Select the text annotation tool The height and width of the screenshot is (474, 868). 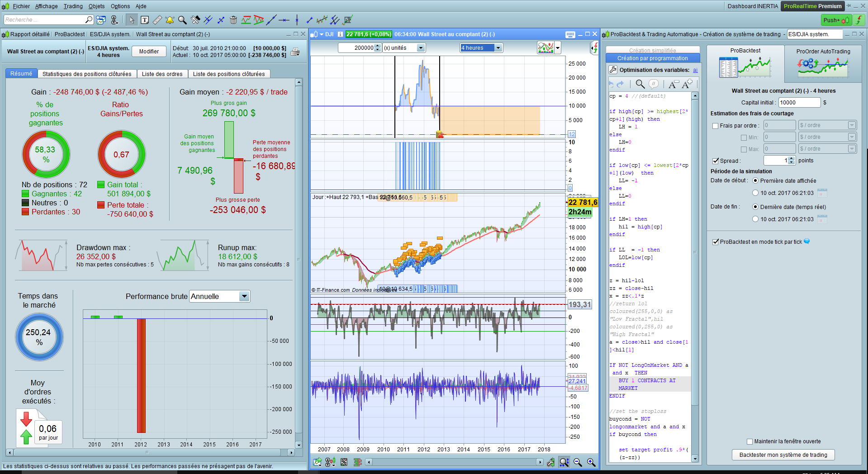pyautogui.click(x=145, y=20)
